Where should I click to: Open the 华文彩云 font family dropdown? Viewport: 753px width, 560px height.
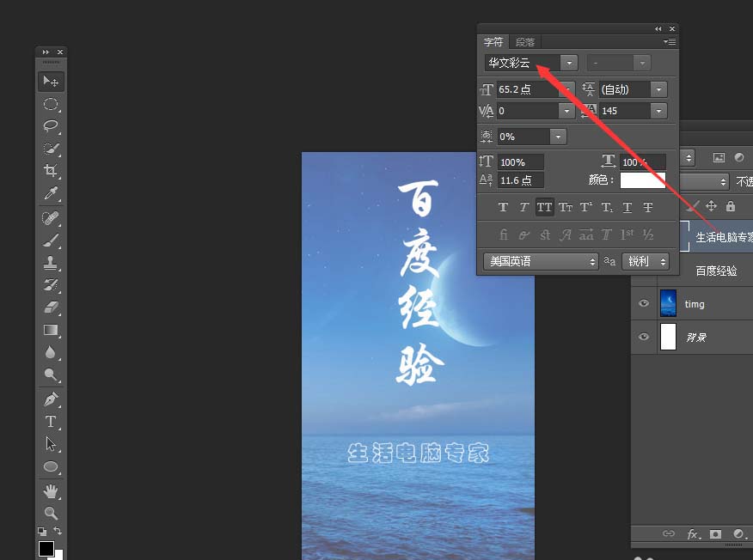coord(569,63)
